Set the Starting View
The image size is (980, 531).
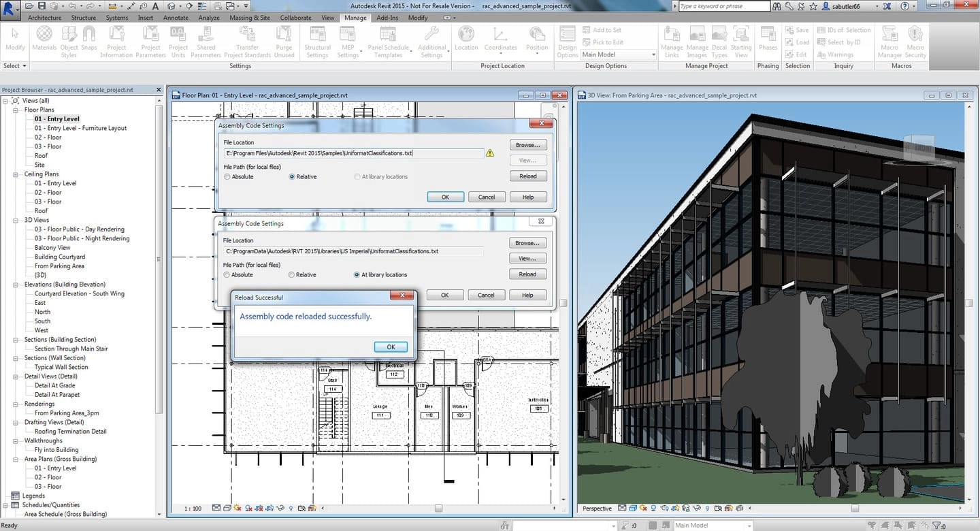tap(741, 40)
